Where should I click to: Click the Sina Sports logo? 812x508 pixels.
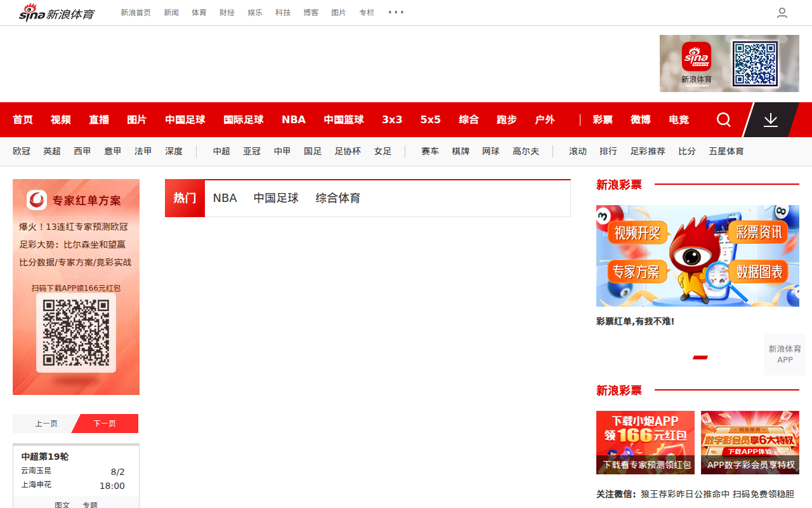pyautogui.click(x=56, y=12)
